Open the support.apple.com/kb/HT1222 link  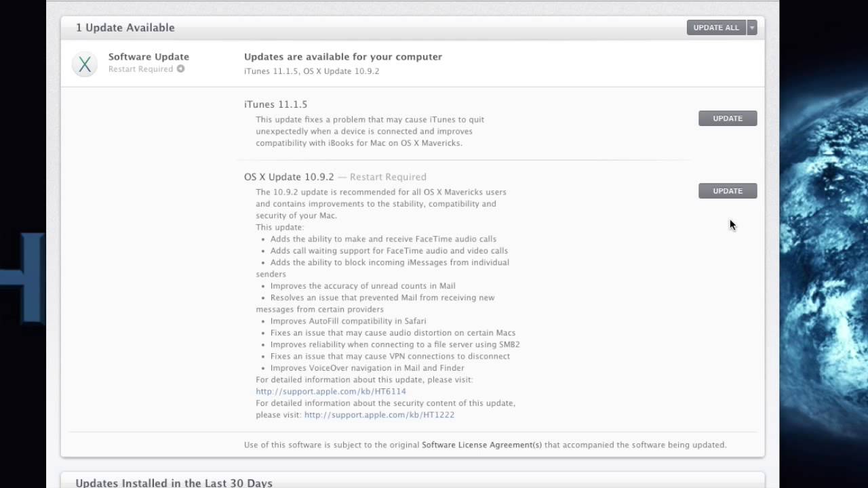tap(379, 415)
